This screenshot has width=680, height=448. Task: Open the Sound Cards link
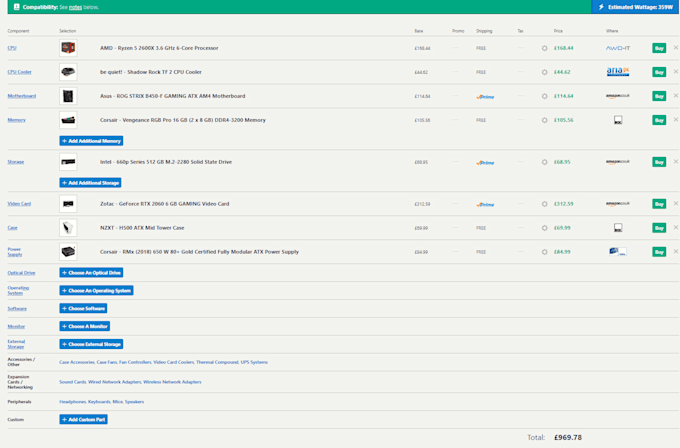click(72, 382)
